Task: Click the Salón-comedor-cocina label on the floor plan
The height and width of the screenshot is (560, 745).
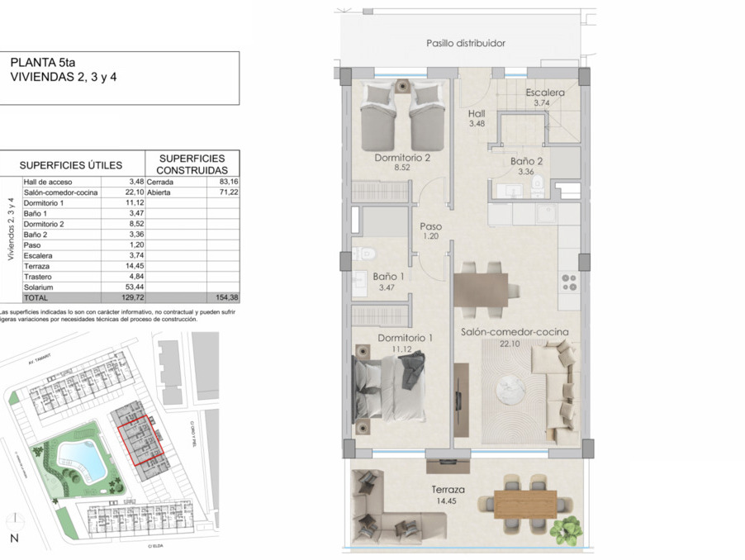Action: 515,331
